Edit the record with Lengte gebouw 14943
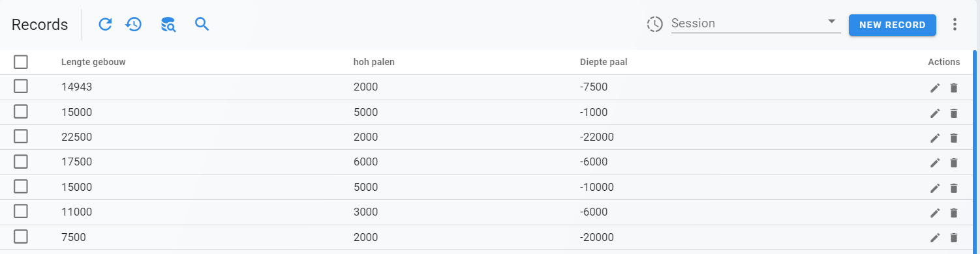The image size is (980, 254). 935,88
